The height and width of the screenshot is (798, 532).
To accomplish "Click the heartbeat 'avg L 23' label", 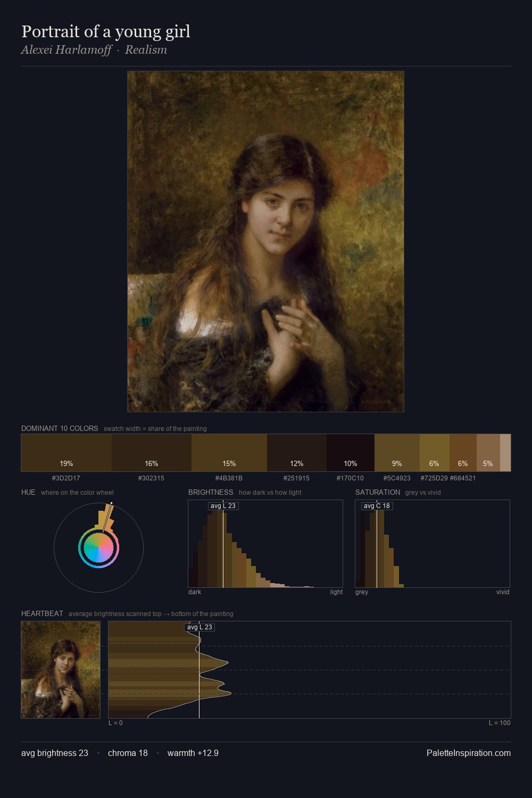I will point(199,627).
